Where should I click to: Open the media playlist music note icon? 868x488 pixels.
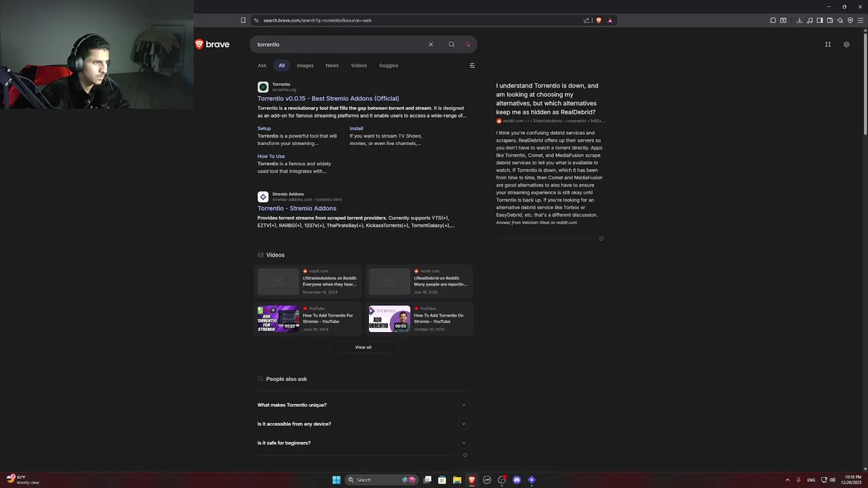click(810, 20)
